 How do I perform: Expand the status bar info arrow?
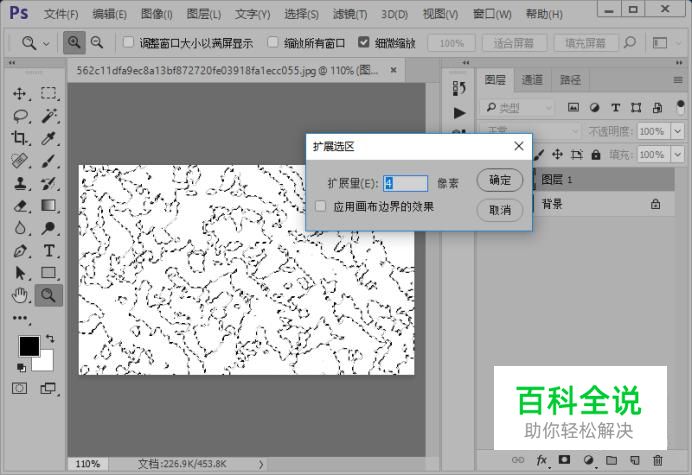pyautogui.click(x=261, y=464)
